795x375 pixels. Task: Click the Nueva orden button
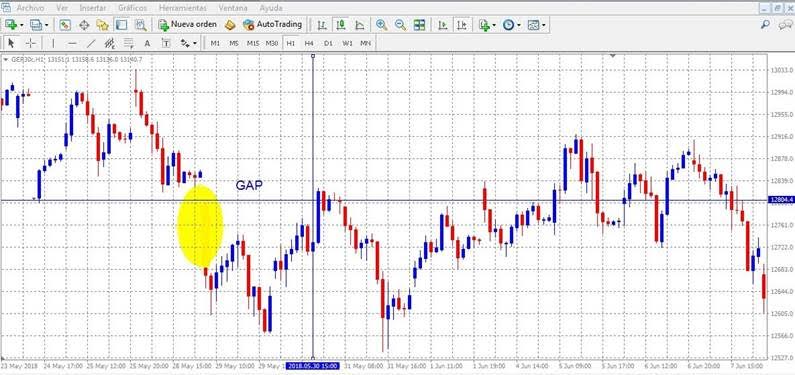pyautogui.click(x=188, y=24)
